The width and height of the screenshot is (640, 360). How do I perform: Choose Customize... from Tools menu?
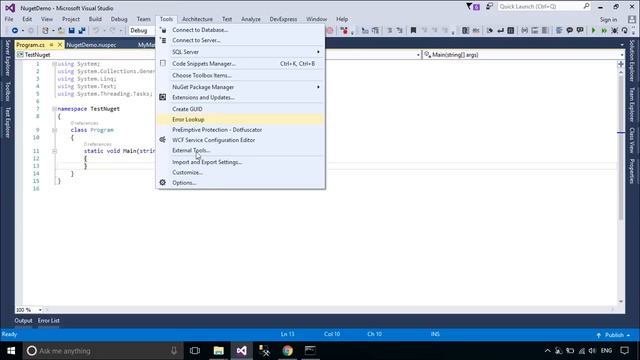point(240,172)
